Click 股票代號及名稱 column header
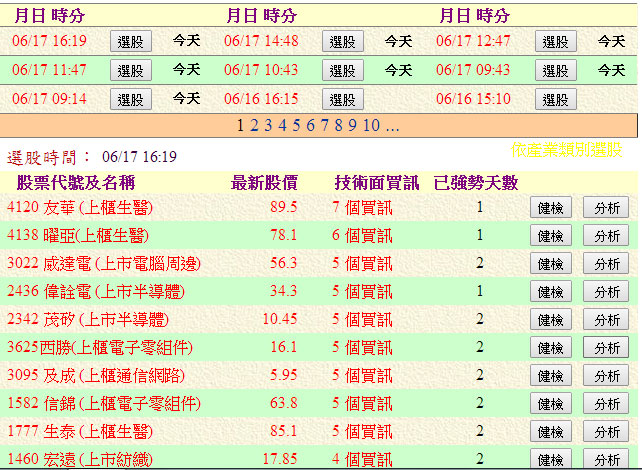The image size is (642, 470). (76, 183)
